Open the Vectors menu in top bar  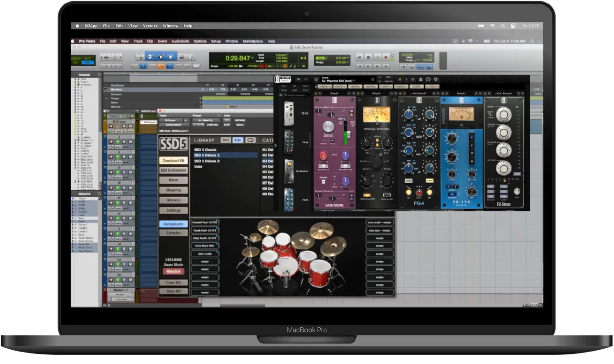pyautogui.click(x=150, y=26)
